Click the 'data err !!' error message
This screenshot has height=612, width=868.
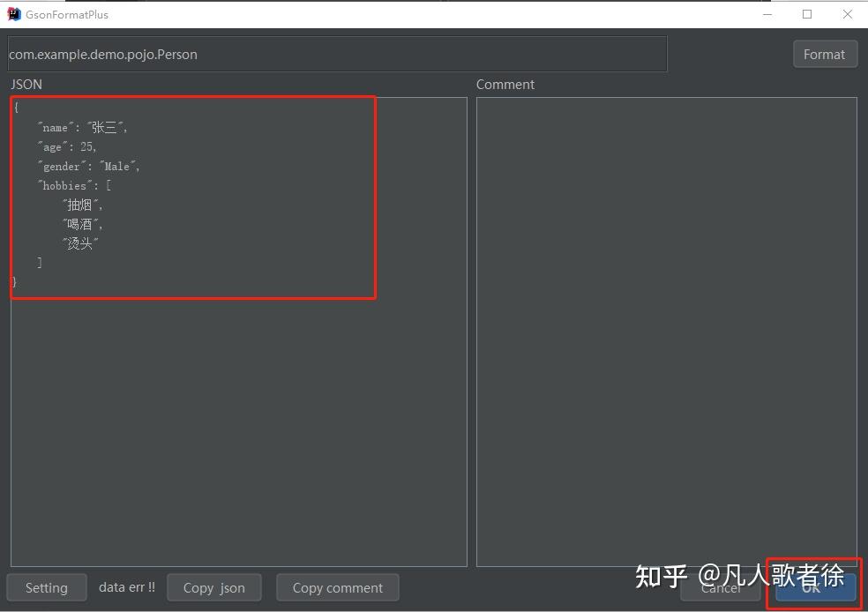[126, 586]
